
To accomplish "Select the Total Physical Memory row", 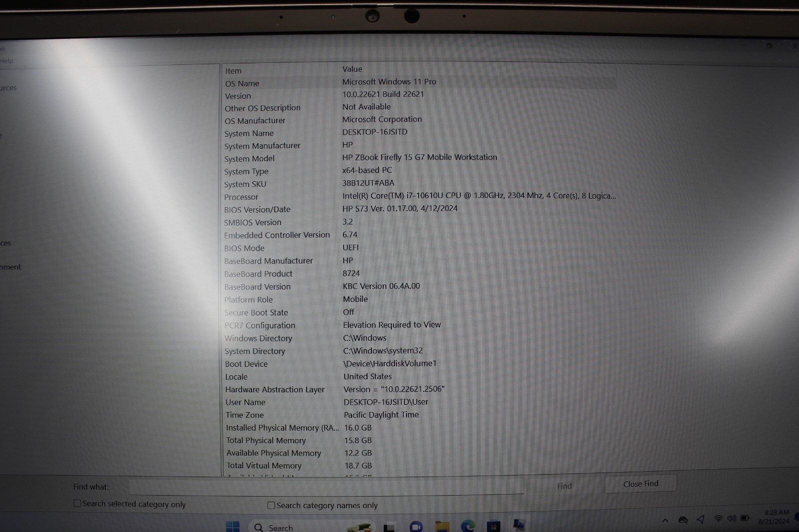I will coord(419,441).
